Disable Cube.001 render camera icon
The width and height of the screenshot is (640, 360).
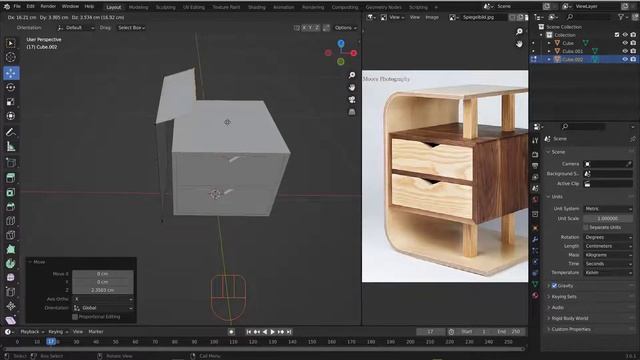633,51
